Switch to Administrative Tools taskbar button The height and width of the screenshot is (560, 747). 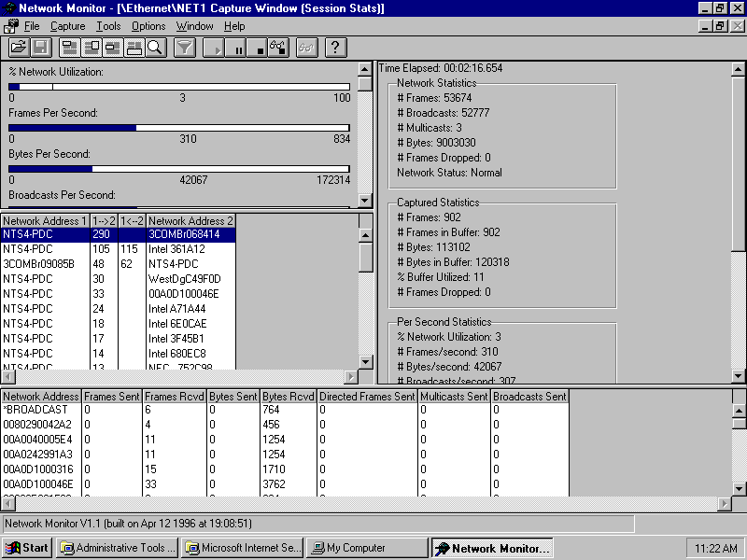pyautogui.click(x=118, y=548)
